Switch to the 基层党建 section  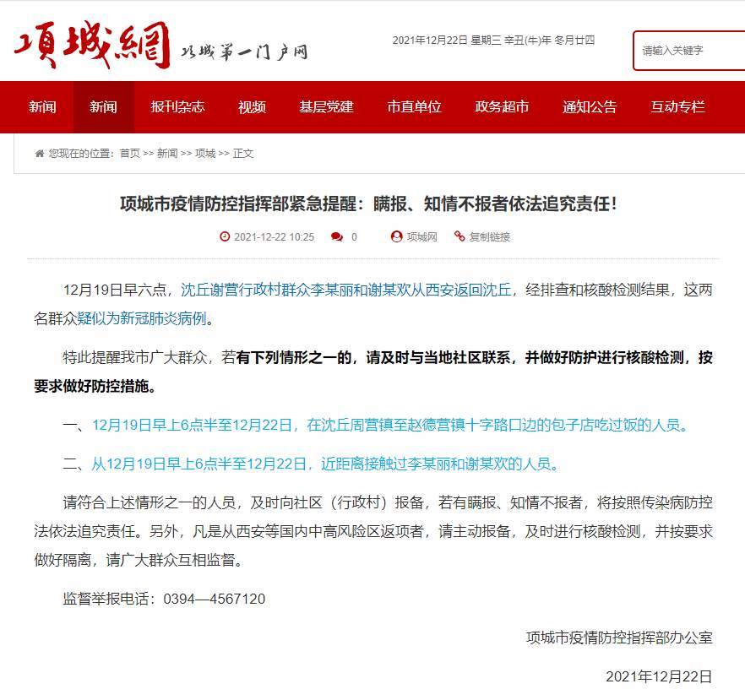[x=328, y=107]
